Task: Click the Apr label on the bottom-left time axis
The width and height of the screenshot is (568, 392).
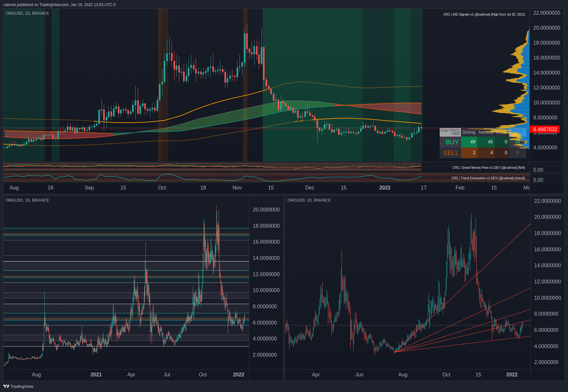Action: tap(131, 375)
